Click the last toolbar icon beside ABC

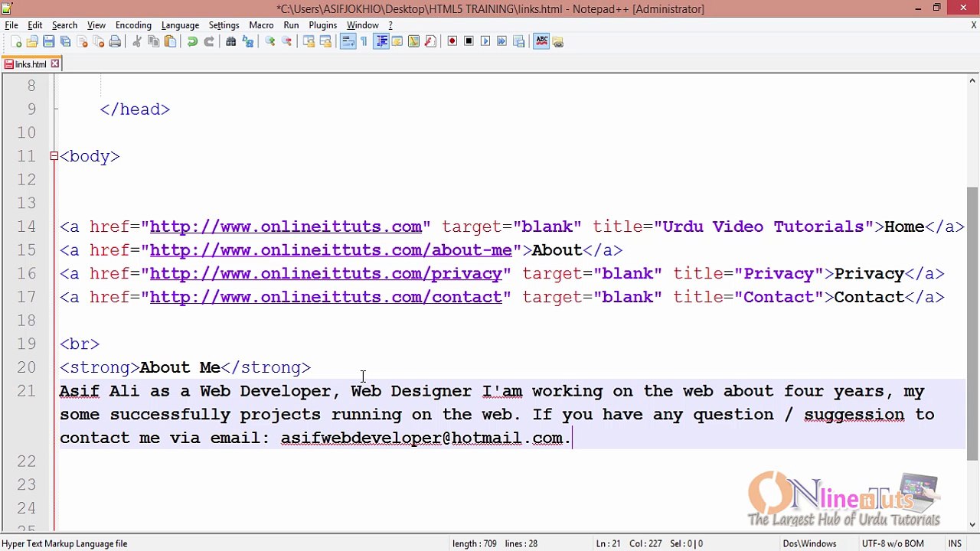(558, 41)
